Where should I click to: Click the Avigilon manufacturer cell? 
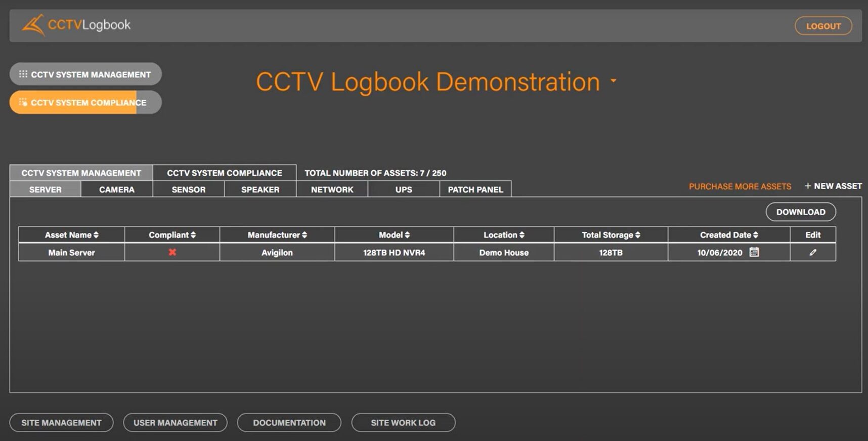277,253
